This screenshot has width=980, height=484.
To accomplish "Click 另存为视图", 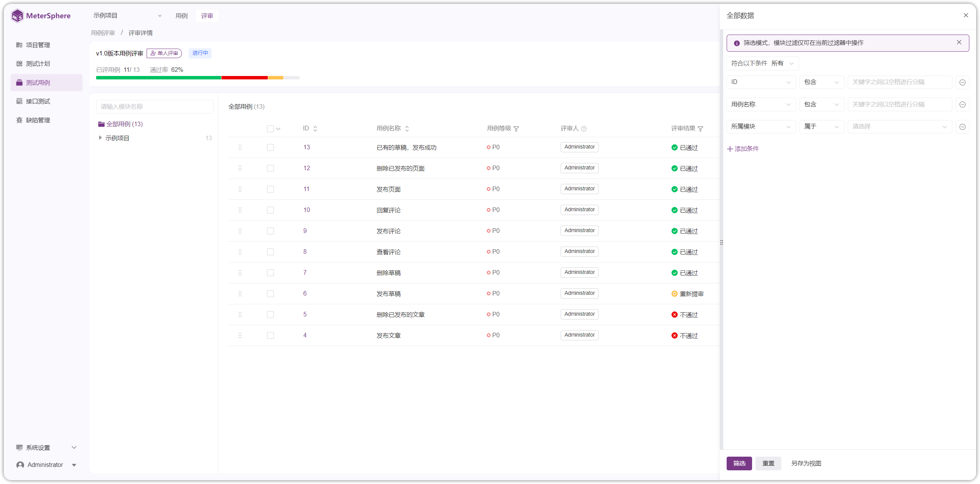I will click(x=806, y=463).
